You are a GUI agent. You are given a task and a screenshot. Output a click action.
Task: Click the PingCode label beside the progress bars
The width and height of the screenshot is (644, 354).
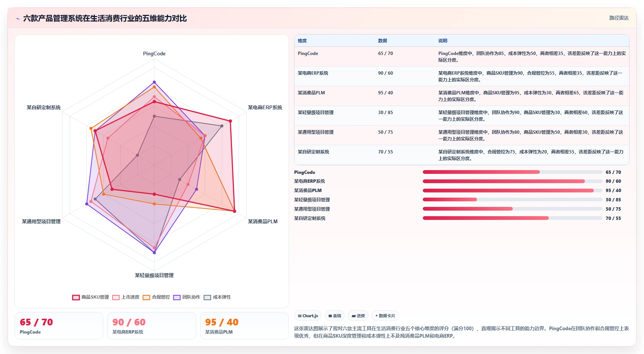[305, 172]
